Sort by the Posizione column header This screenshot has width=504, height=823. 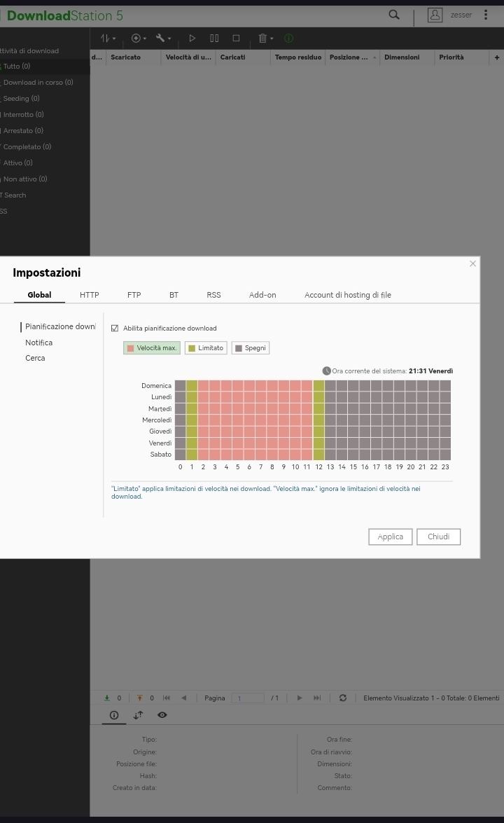click(352, 57)
